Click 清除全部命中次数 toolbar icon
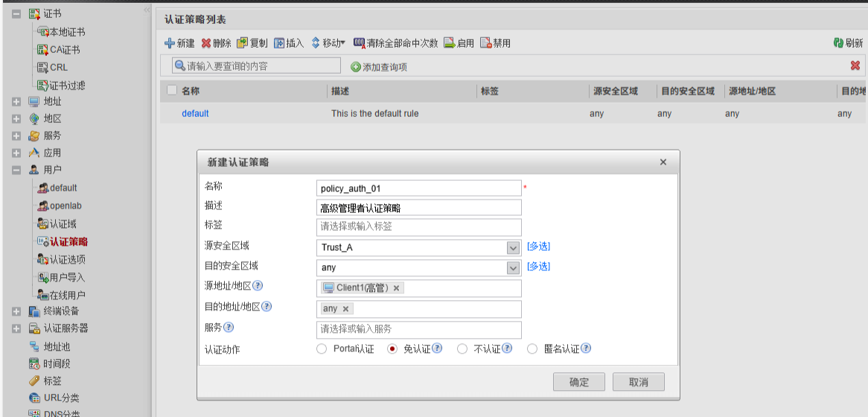The width and height of the screenshot is (868, 417). tap(359, 43)
